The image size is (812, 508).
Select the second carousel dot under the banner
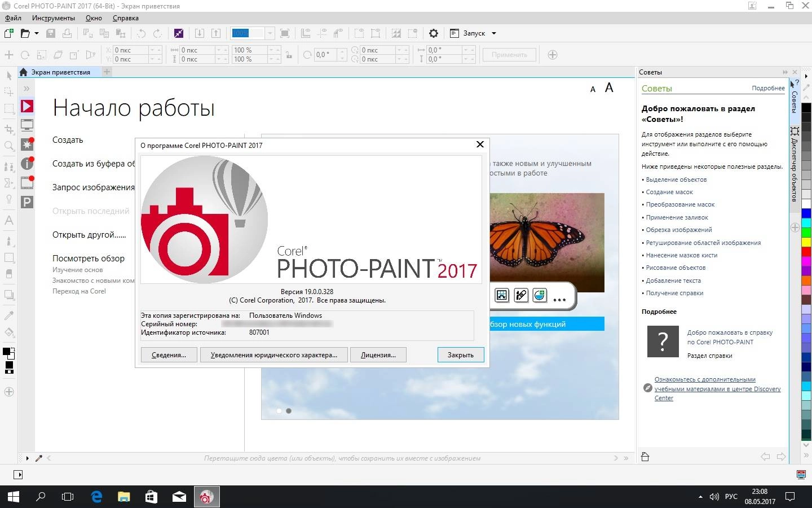pos(289,411)
